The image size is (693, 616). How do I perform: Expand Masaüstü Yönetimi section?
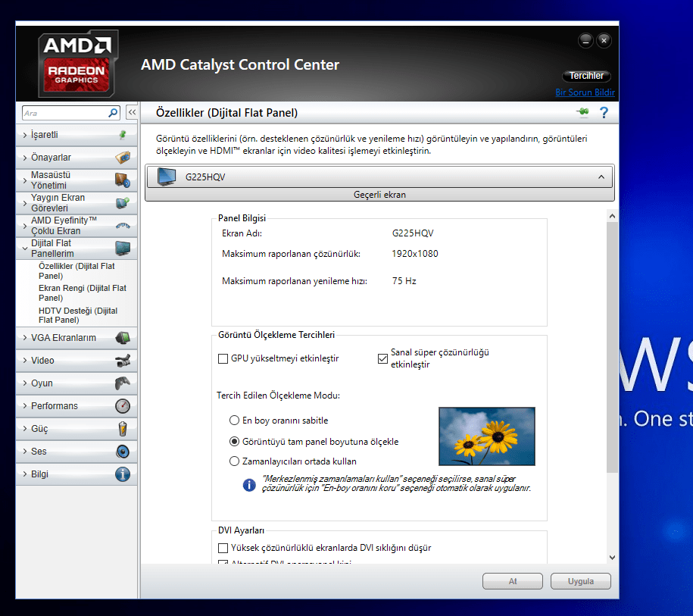point(25,180)
